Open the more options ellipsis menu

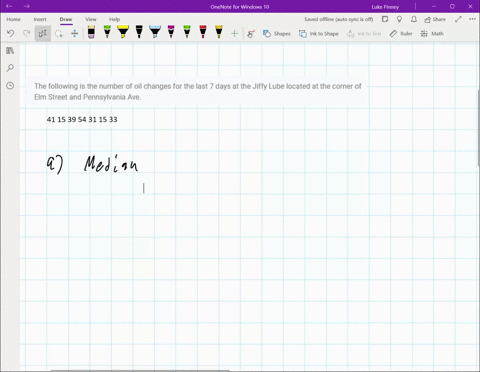point(472,19)
